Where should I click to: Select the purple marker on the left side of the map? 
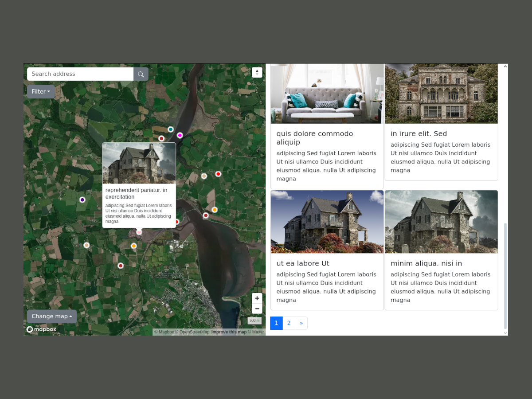point(82,199)
